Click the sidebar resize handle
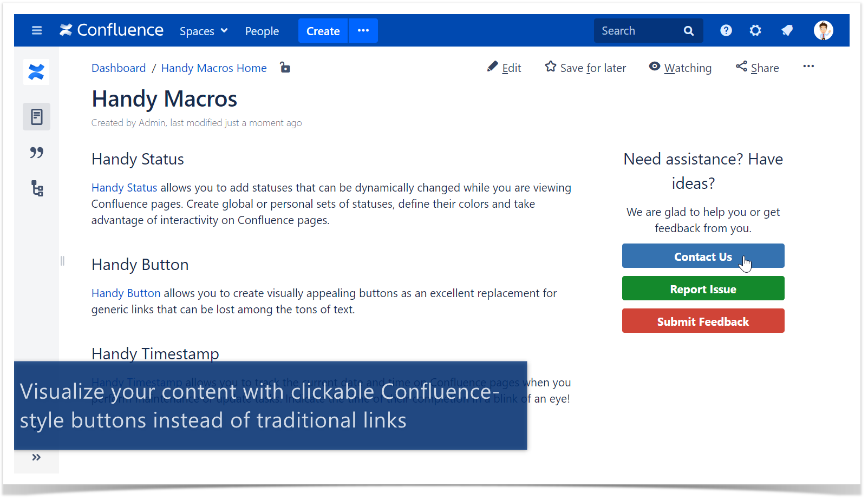Image resolution: width=868 pixels, height=500 pixels. tap(62, 261)
